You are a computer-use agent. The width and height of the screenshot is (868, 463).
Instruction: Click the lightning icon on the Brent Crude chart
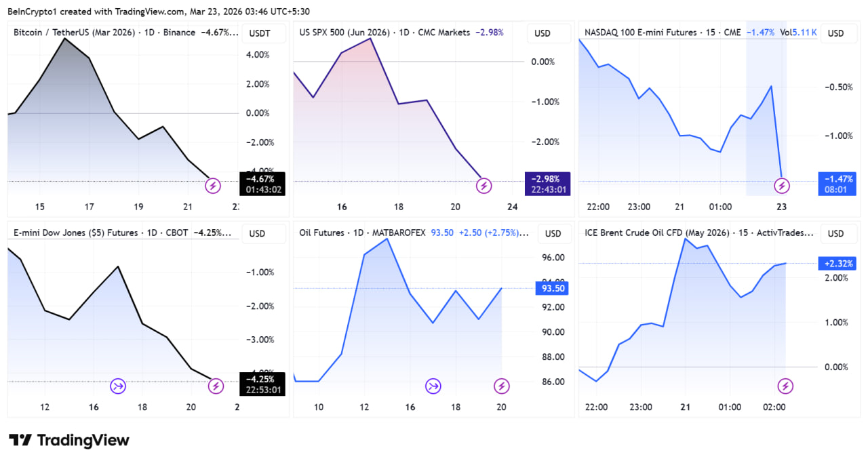coord(785,386)
